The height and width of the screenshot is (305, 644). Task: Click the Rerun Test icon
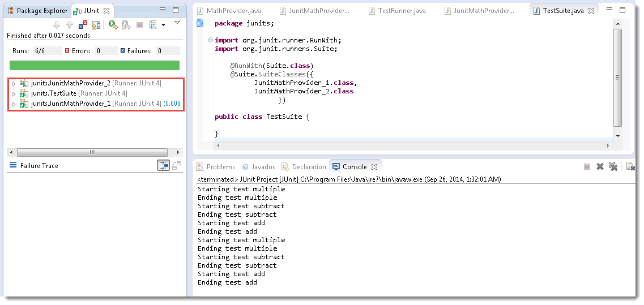pyautogui.click(x=113, y=25)
